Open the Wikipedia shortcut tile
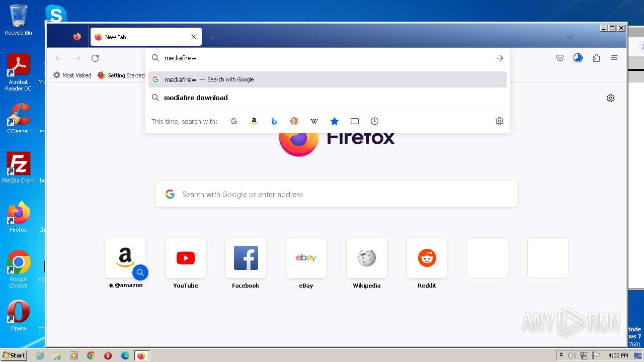The image size is (644, 362). [x=367, y=258]
